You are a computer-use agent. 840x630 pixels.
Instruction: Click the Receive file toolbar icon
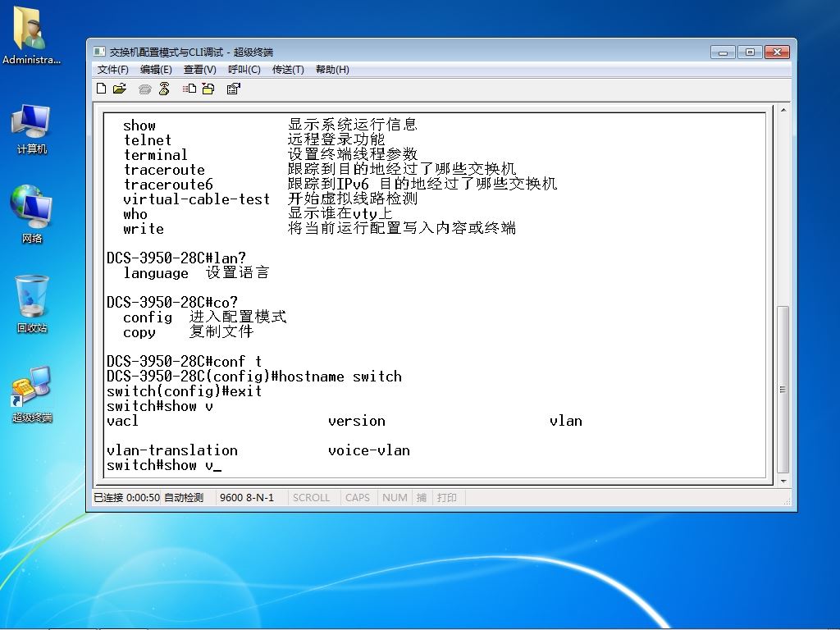208,89
